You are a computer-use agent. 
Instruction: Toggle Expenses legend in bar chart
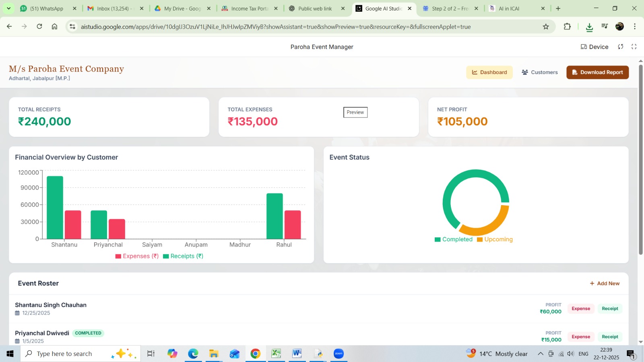137,256
